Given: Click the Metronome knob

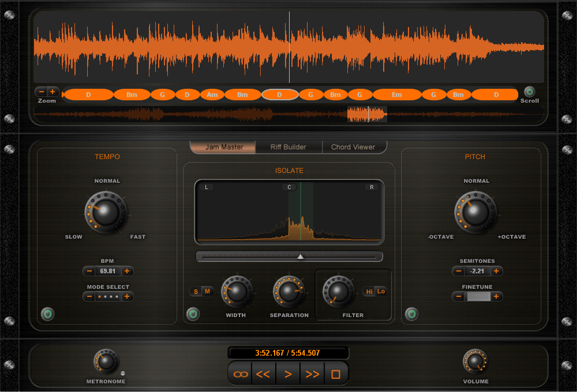Looking at the screenshot, I should (x=106, y=361).
